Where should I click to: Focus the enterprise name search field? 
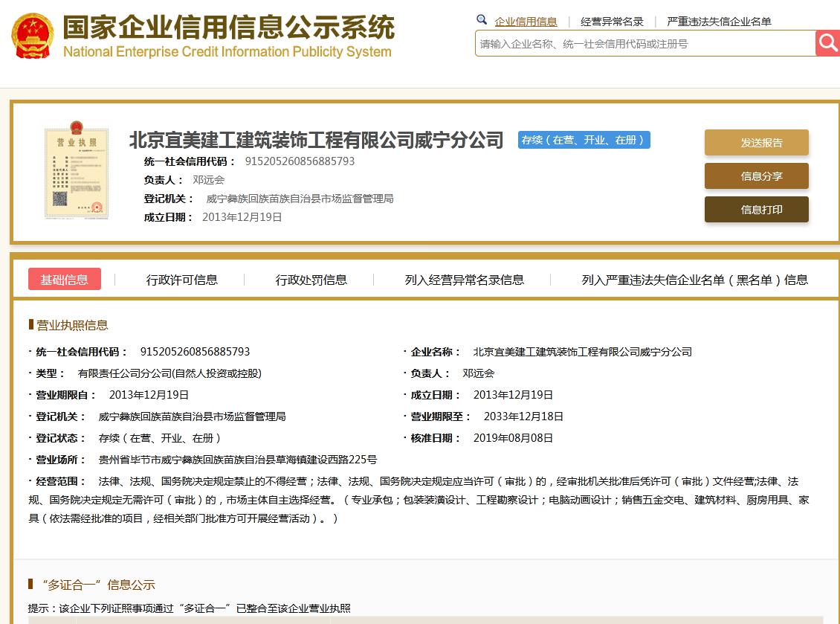click(645, 43)
